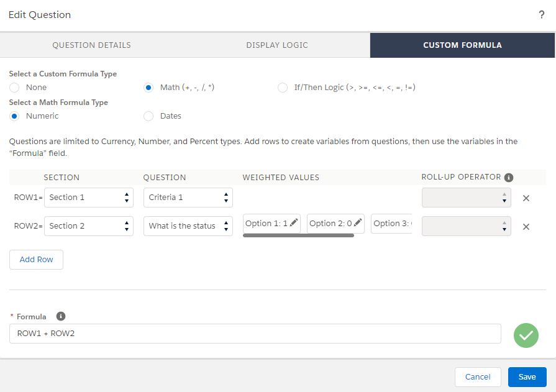Switch to the Display Logic tab
Image resolution: width=556 pixels, height=392 pixels.
point(277,45)
